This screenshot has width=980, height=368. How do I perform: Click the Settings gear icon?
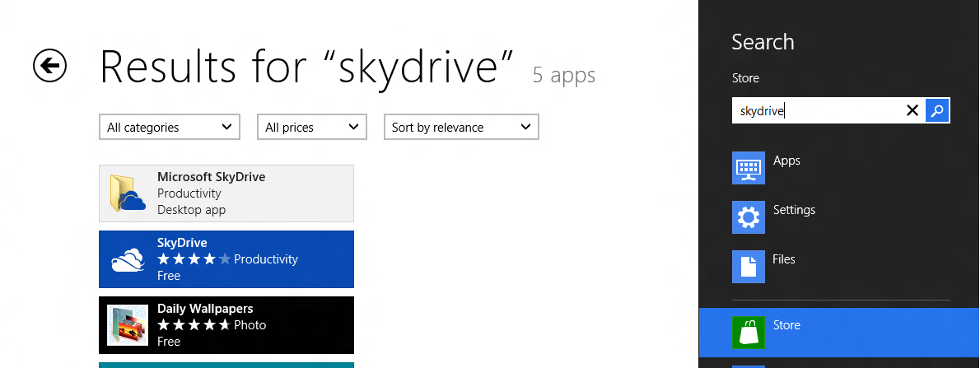[748, 217]
